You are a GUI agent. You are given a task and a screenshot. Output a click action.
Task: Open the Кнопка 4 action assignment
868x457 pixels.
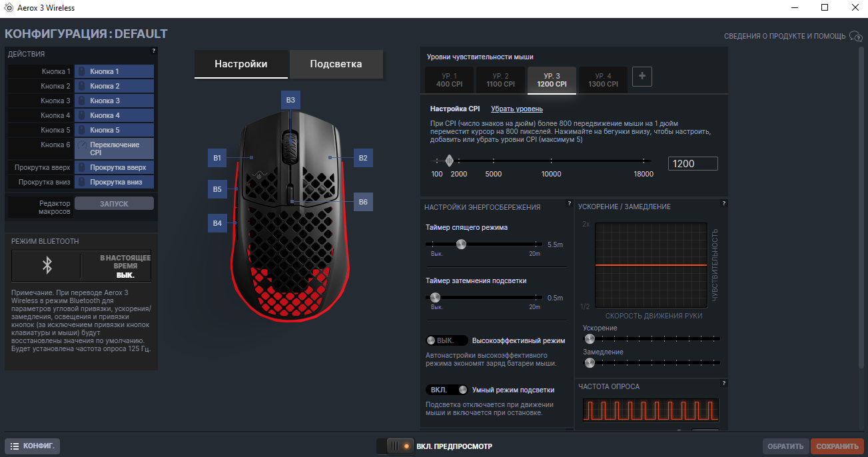click(114, 115)
